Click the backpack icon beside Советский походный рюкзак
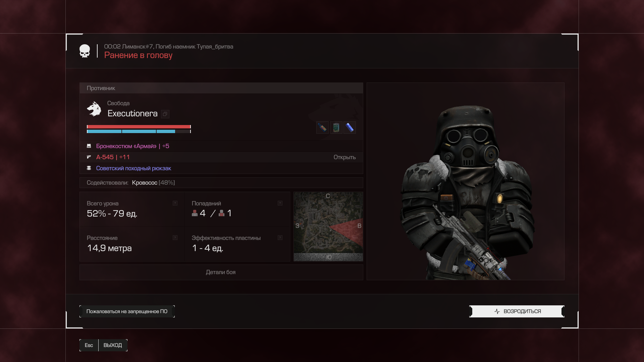 point(89,168)
